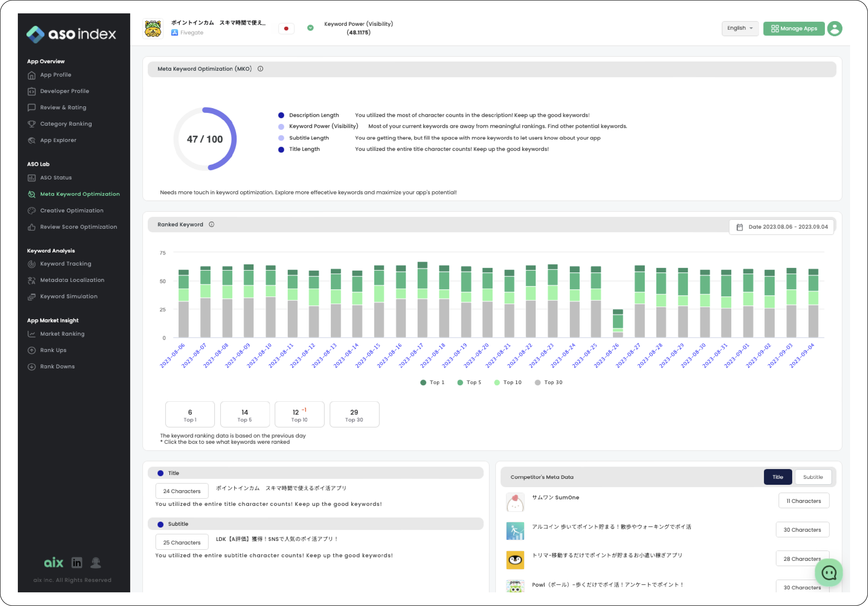Click the Ranked Keyword info icon

(x=212, y=224)
